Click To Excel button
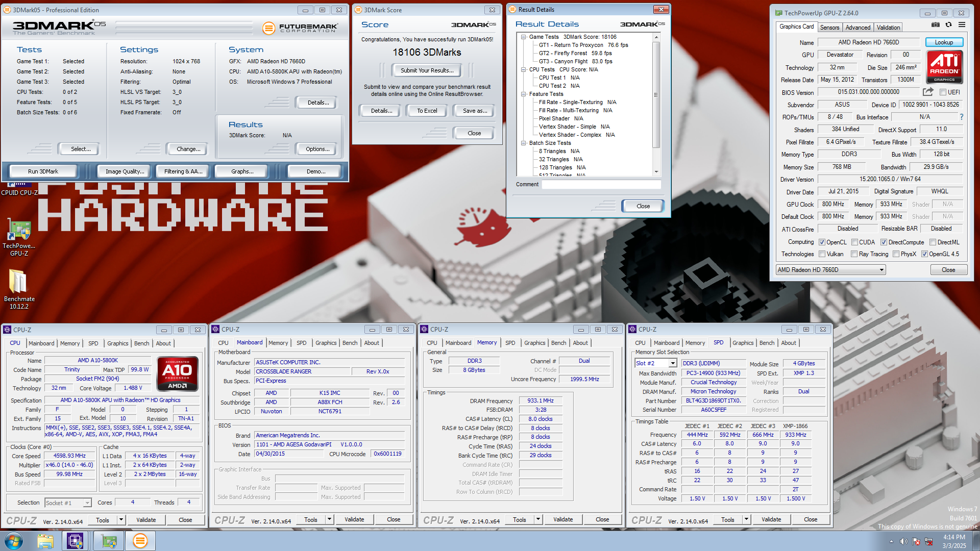This screenshot has width=980, height=551. click(427, 111)
